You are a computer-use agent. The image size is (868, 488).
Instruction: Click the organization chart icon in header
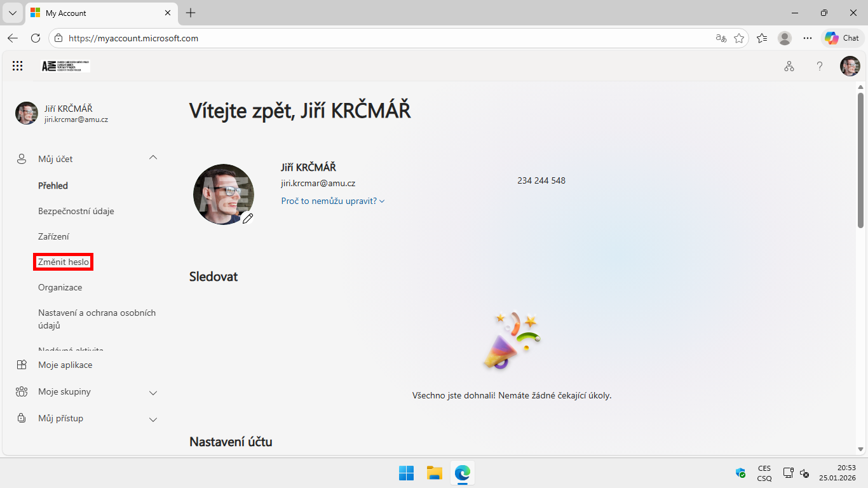tap(789, 66)
